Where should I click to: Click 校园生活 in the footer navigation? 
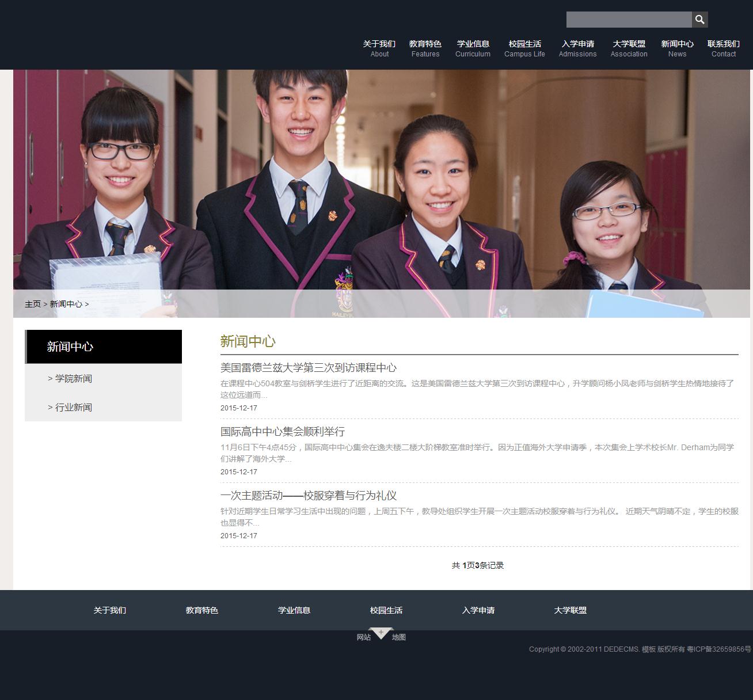386,610
